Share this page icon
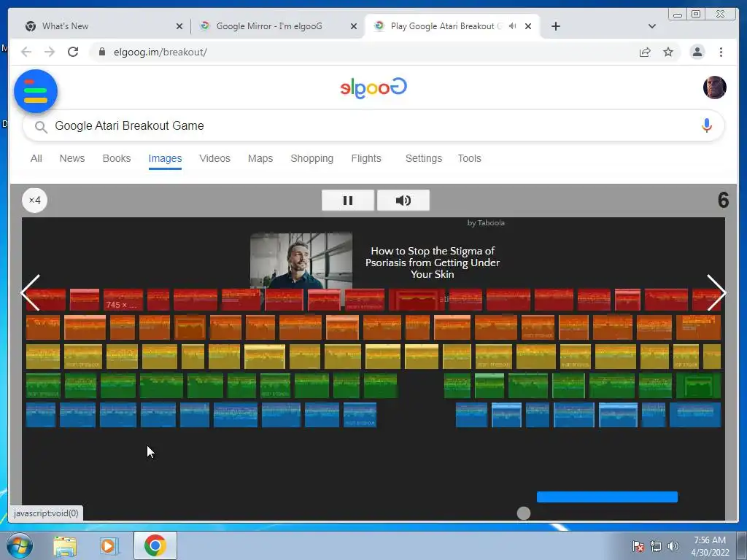Viewport: 747px width, 560px height. coord(645,52)
